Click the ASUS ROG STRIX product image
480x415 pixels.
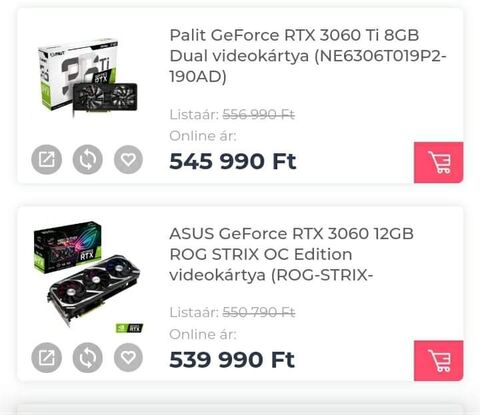(x=87, y=273)
